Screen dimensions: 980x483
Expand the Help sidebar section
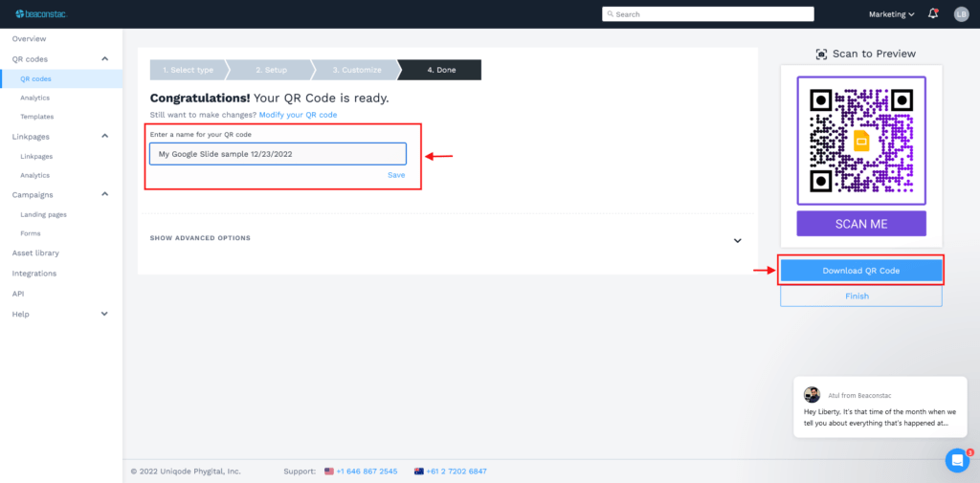(x=105, y=314)
